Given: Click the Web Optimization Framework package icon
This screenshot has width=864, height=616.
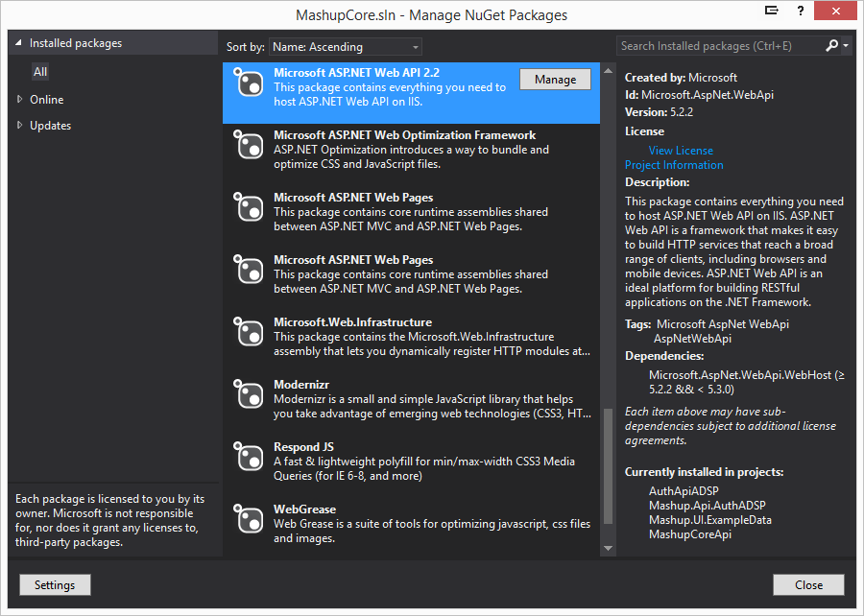Looking at the screenshot, I should pos(249,144).
